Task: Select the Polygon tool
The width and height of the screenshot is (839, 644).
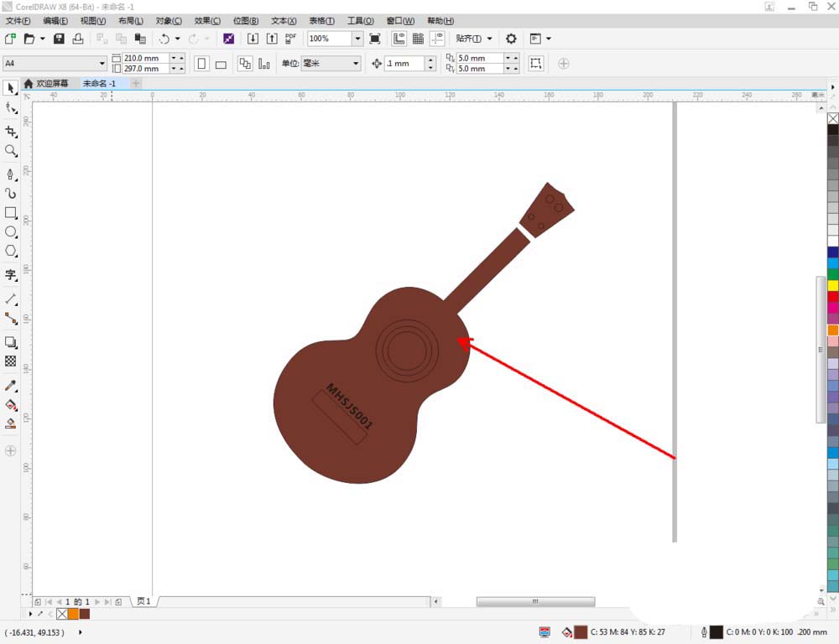Action: (11, 251)
